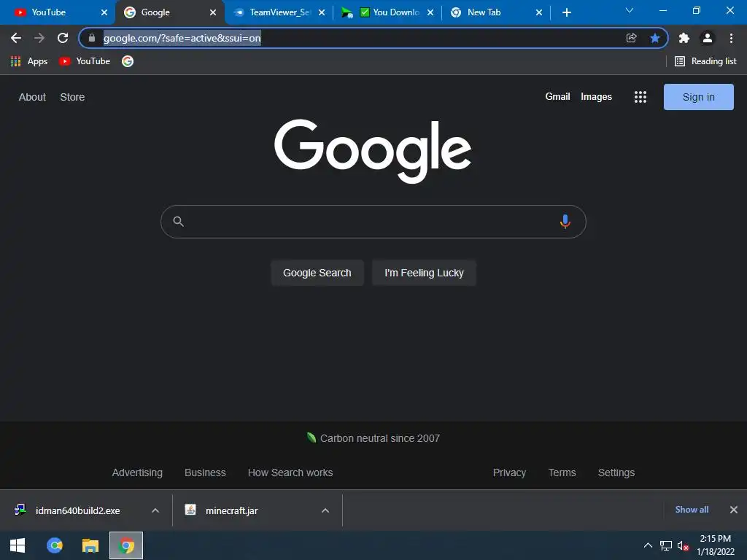
Task: Focus the Google search input field
Action: pos(373,222)
